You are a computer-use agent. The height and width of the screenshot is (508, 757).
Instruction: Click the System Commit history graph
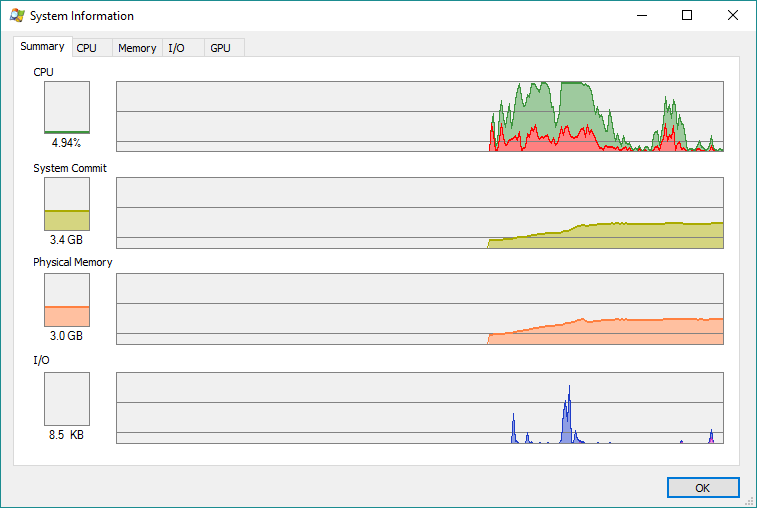click(420, 213)
